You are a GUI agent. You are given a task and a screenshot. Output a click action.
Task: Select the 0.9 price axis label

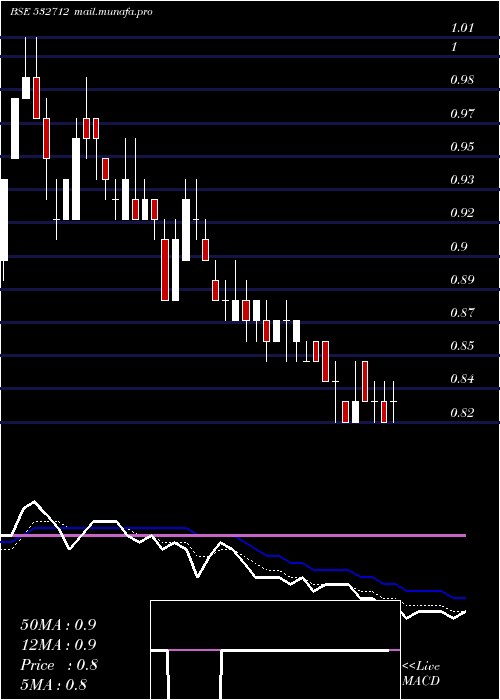458,246
